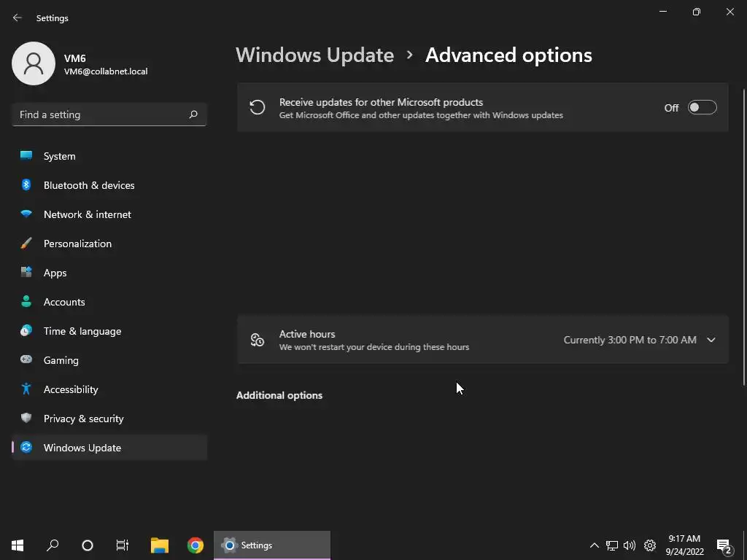Open the Windows Start menu
The image size is (747, 560).
18,545
